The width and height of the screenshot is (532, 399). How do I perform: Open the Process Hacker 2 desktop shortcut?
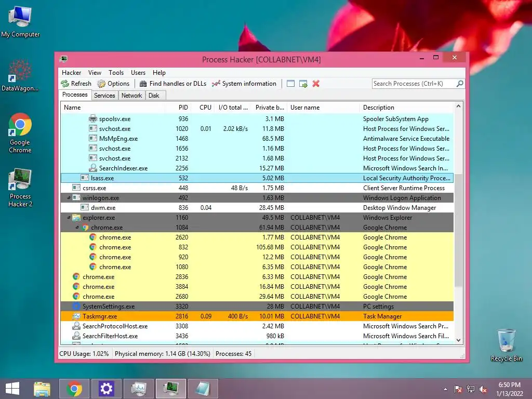pos(20,187)
